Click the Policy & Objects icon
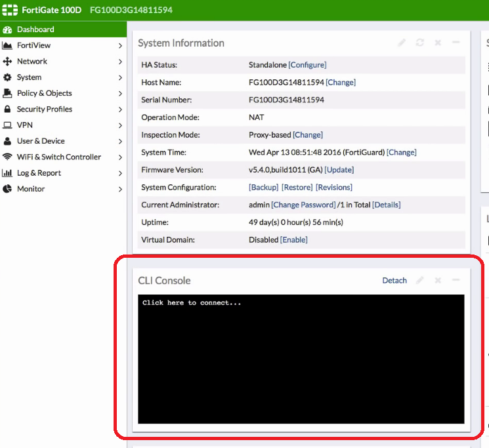Viewport: 489px width, 448px height. click(7, 93)
